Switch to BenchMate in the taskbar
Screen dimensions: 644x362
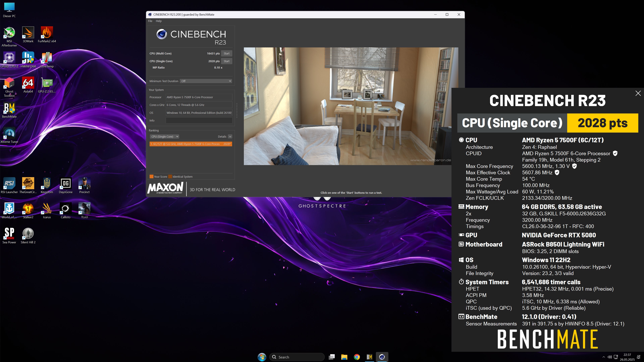[369, 357]
